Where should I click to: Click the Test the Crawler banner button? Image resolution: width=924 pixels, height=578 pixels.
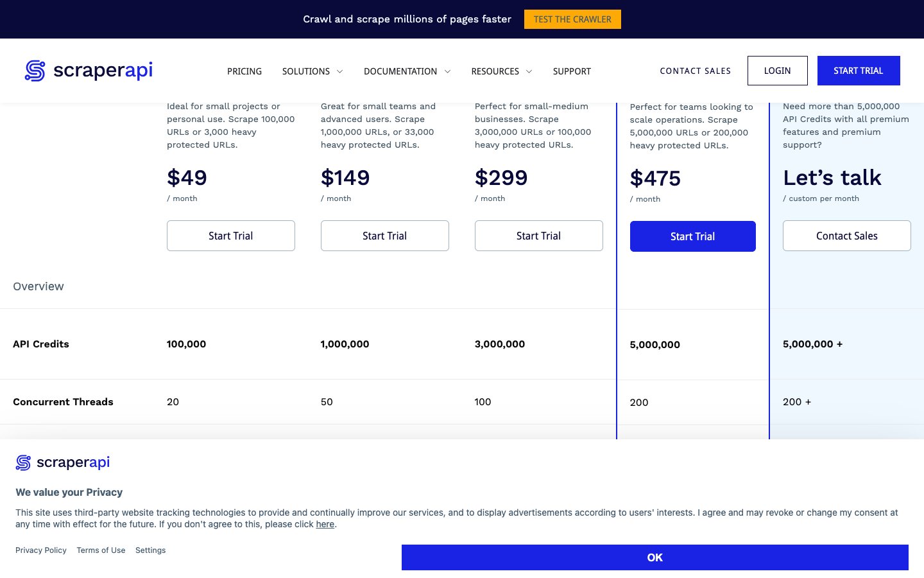[572, 19]
